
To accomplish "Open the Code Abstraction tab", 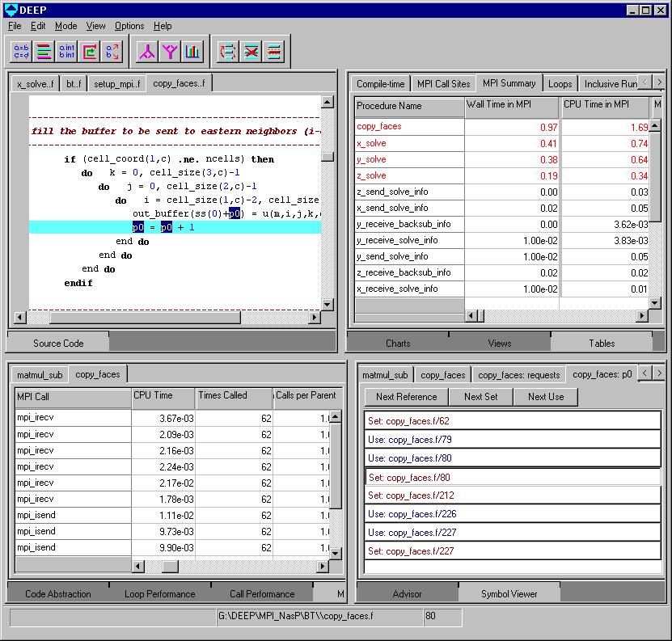I will pos(58,594).
